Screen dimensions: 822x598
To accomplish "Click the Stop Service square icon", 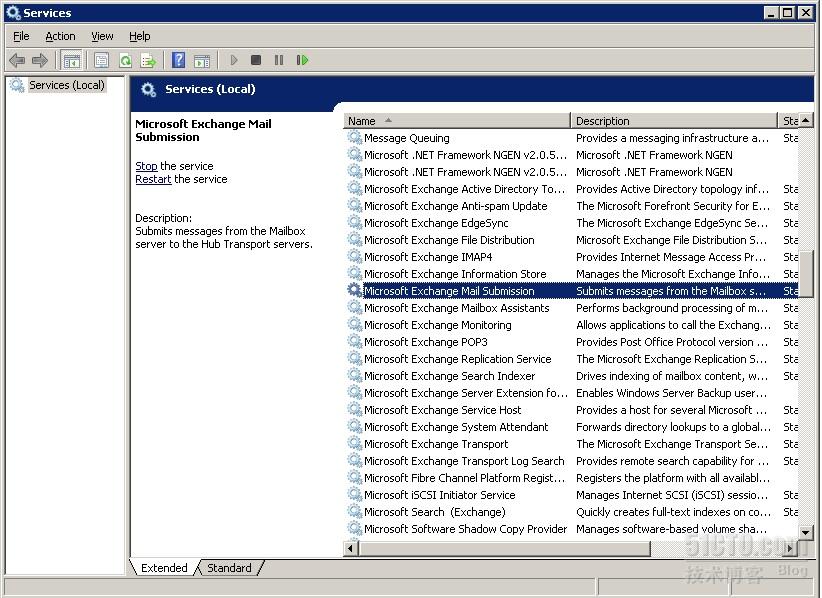I will [256, 60].
